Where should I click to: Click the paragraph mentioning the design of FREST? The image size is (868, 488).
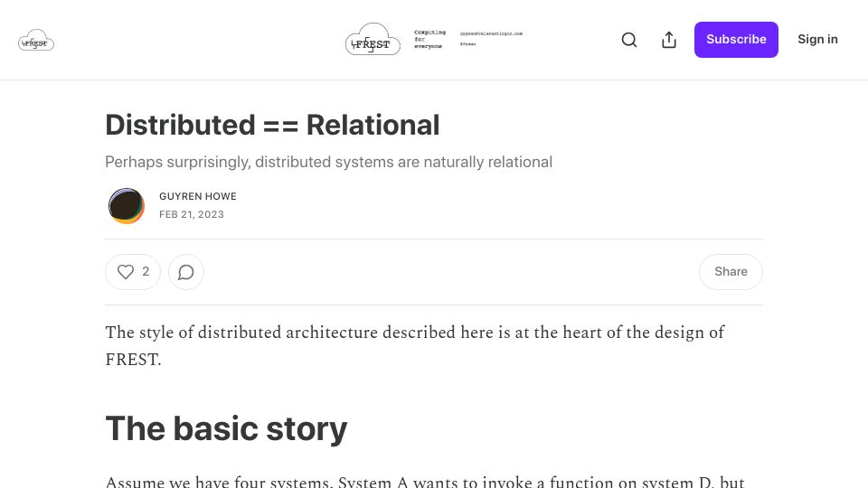pyautogui.click(x=415, y=346)
